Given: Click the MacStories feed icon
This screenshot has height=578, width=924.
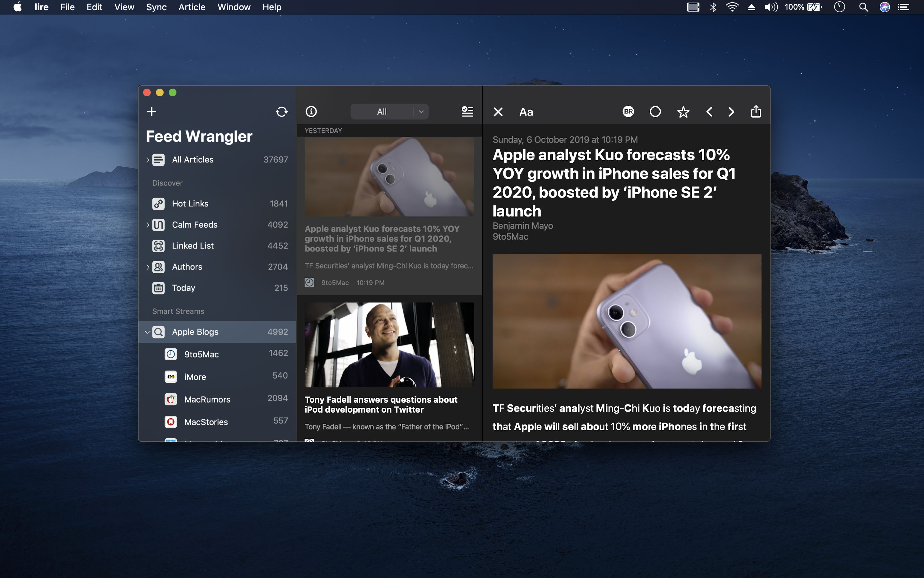Looking at the screenshot, I should [x=171, y=422].
